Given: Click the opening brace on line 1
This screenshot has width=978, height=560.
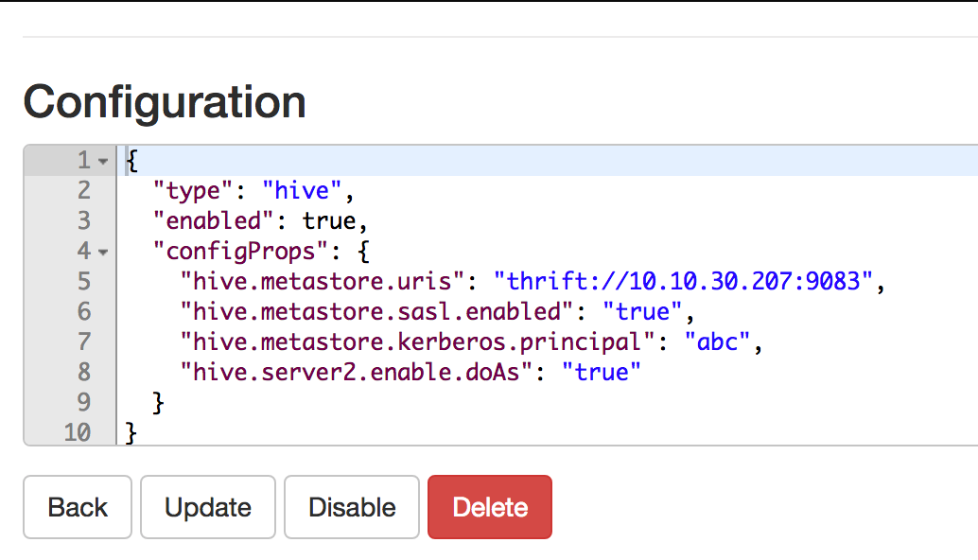Looking at the screenshot, I should click(x=131, y=161).
